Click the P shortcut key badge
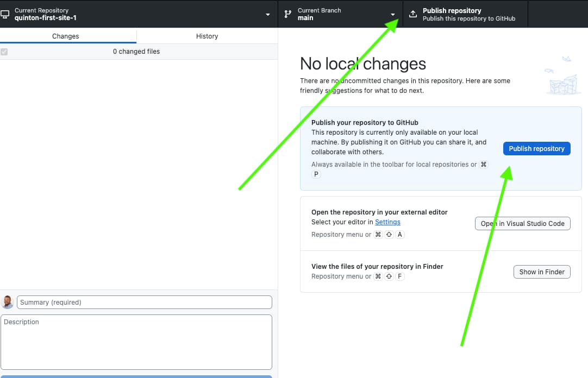The width and height of the screenshot is (588, 378). (316, 174)
